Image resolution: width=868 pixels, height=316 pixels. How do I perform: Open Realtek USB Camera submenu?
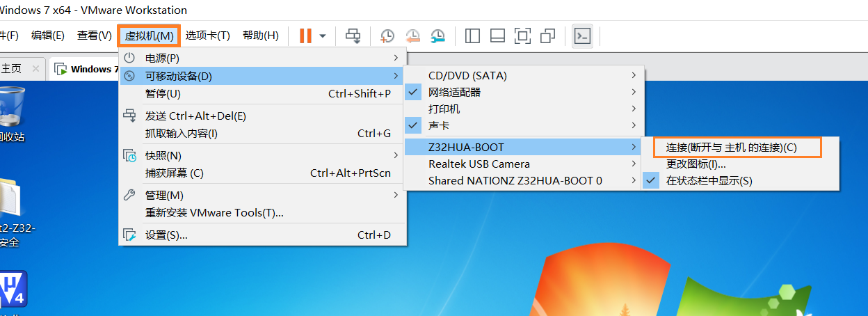[524, 164]
